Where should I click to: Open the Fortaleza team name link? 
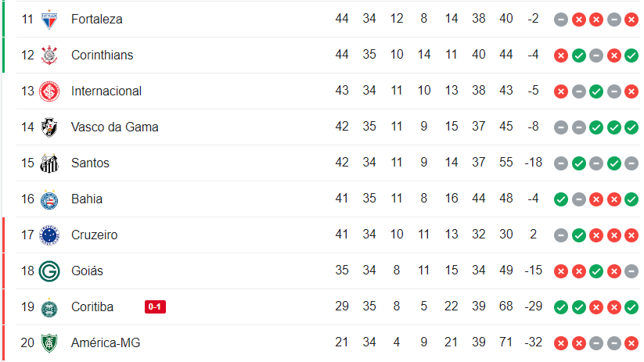point(96,19)
